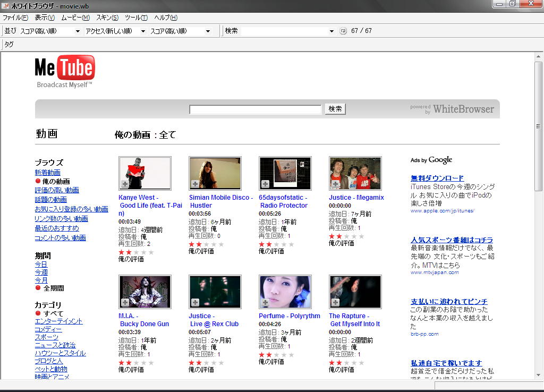Select the エンターテイメント category

pyautogui.click(x=58, y=321)
